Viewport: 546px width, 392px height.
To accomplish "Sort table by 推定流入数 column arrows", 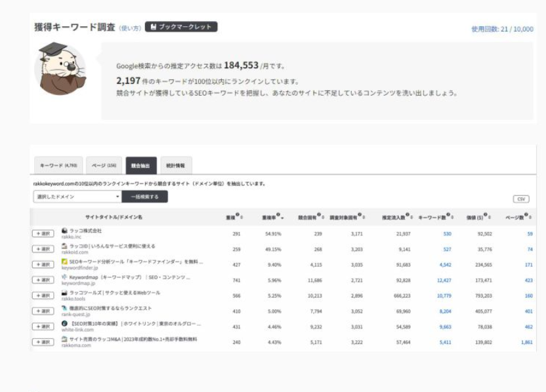I will [411, 218].
